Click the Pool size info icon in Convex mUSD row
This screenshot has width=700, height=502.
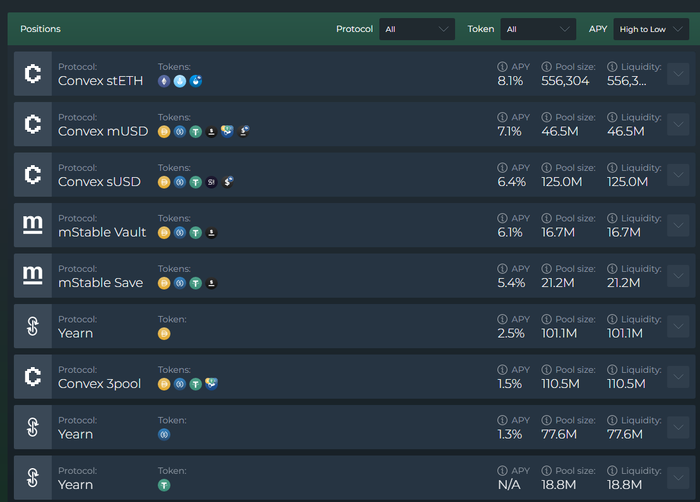click(x=546, y=117)
